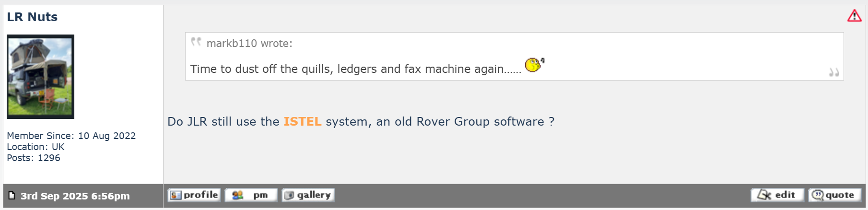The height and width of the screenshot is (210, 868).
Task: Click the Location: UK text
Action: pos(35,147)
